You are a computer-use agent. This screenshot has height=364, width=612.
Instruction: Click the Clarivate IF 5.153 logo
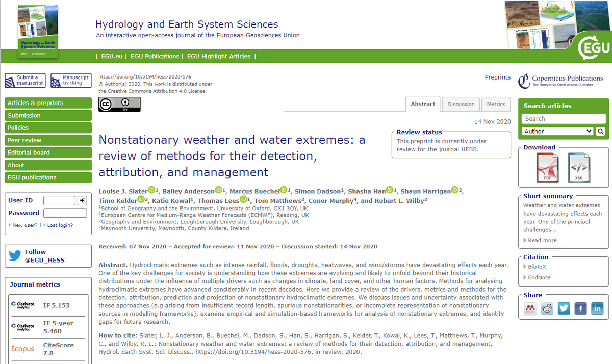pyautogui.click(x=23, y=304)
